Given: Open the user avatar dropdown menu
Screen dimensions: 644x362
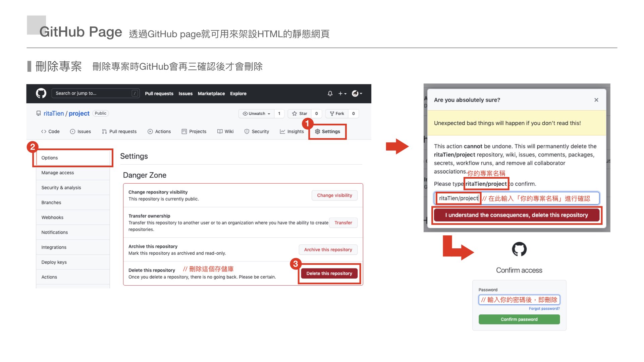Looking at the screenshot, I should point(357,94).
